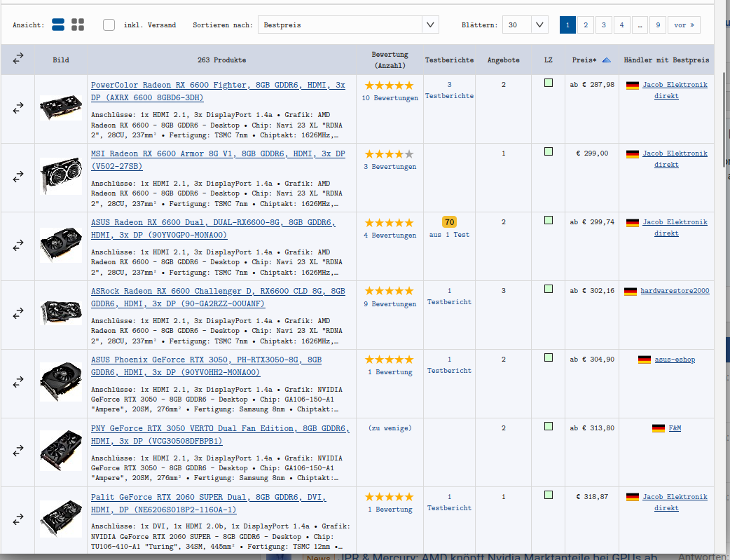
Task: Tick LZ checkbox for ASUS Phoenix RTX 3050
Action: pyautogui.click(x=549, y=357)
